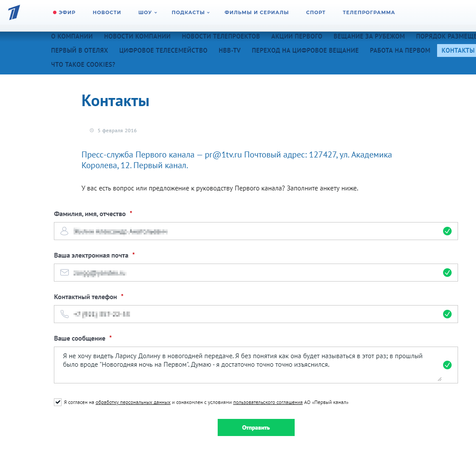Click the phone handset icon
The height and width of the screenshot is (451, 476).
[64, 314]
